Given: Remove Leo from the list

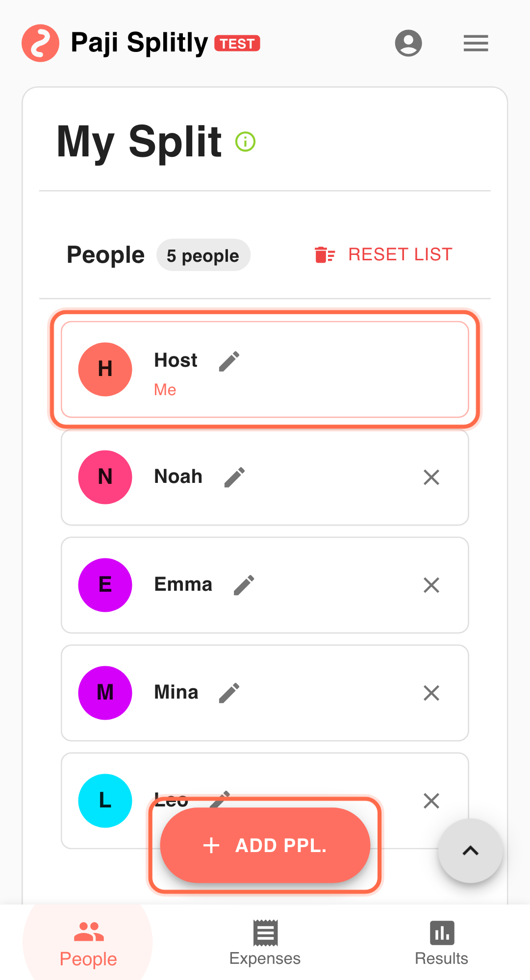Looking at the screenshot, I should click(431, 801).
